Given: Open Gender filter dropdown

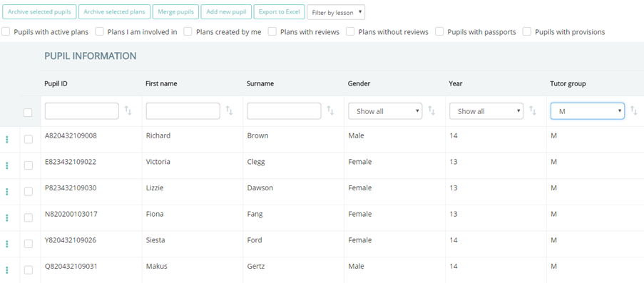Looking at the screenshot, I should pos(385,111).
